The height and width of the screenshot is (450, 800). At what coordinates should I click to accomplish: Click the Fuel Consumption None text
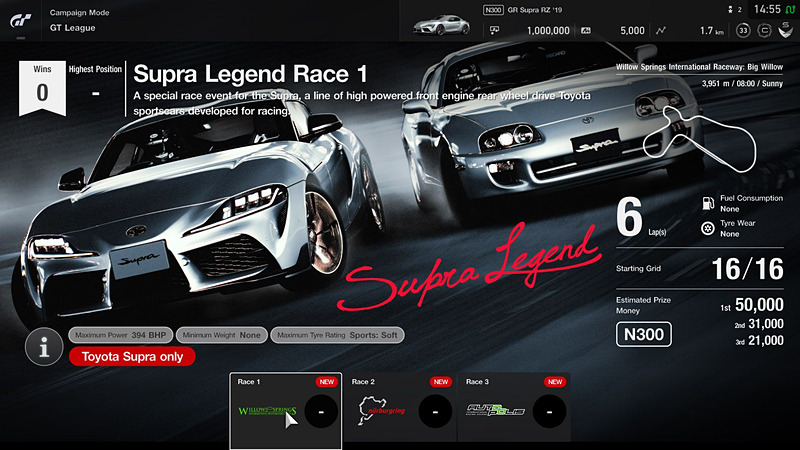751,203
